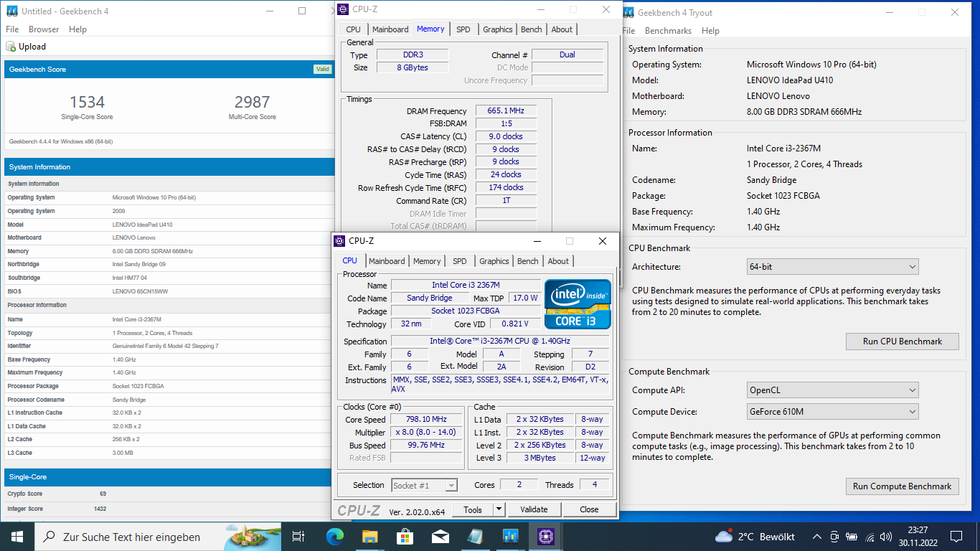Select Bench tab in back CPU-Z window
The width and height of the screenshot is (980, 551).
532,29
